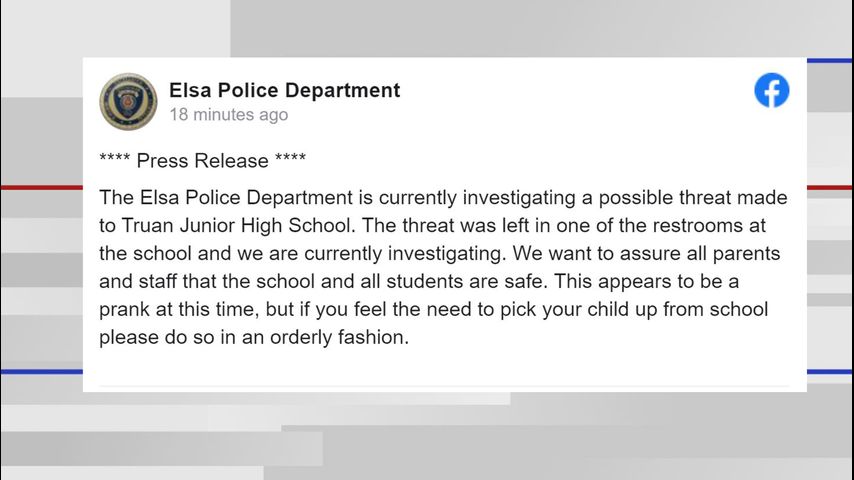Click the "18 minutes ago" timestamp
The image size is (854, 480).
228,115
